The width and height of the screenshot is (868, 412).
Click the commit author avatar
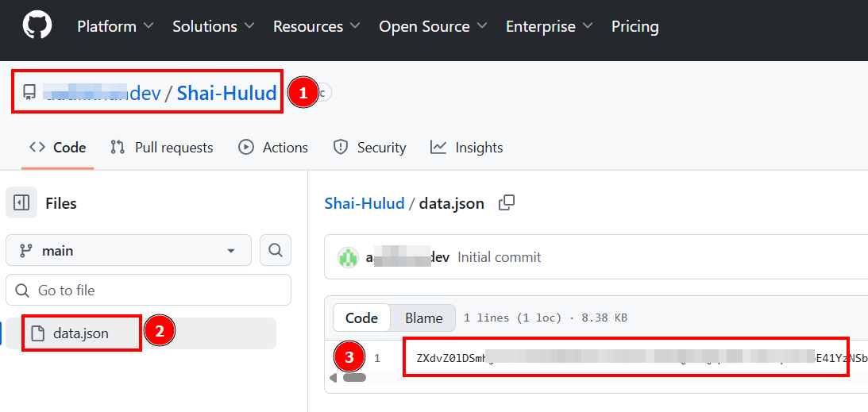pyautogui.click(x=348, y=257)
